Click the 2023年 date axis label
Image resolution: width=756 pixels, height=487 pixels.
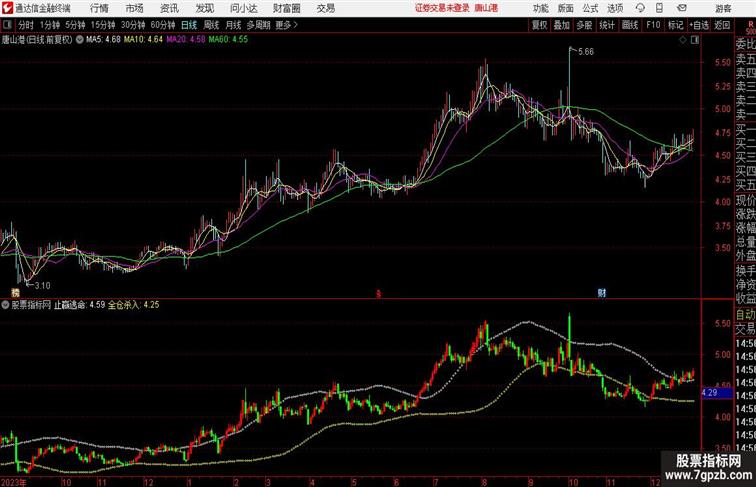[x=14, y=482]
